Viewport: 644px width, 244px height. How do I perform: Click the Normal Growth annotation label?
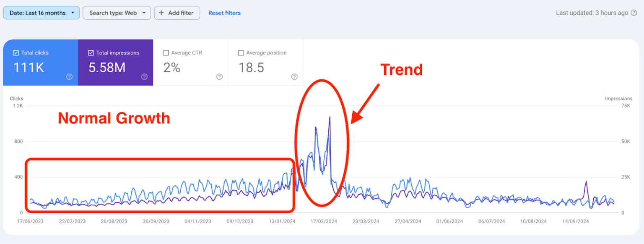click(114, 118)
